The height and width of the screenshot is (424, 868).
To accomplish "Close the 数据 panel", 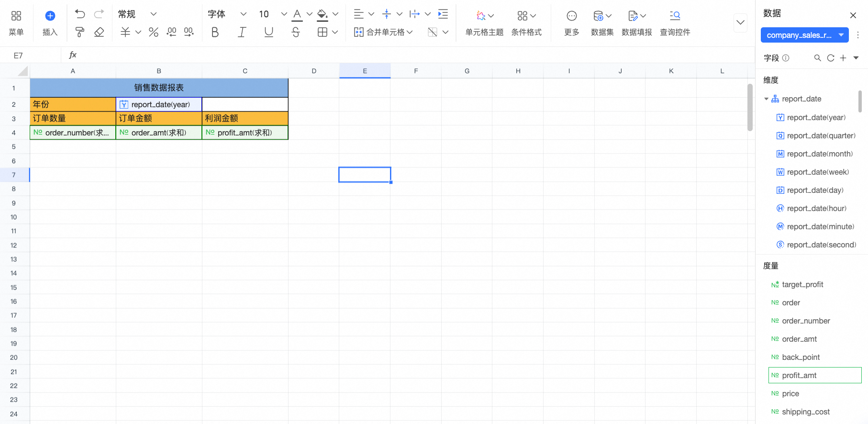I will coord(853,15).
